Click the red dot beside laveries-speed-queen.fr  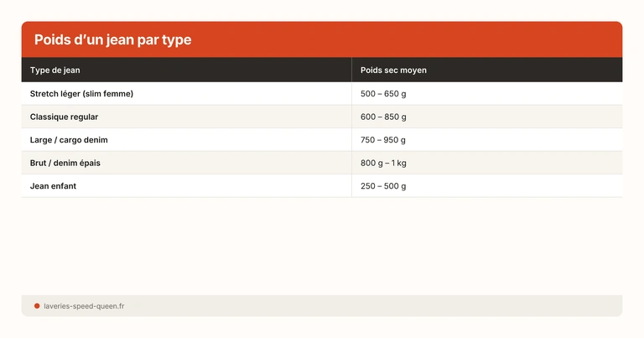point(37,306)
